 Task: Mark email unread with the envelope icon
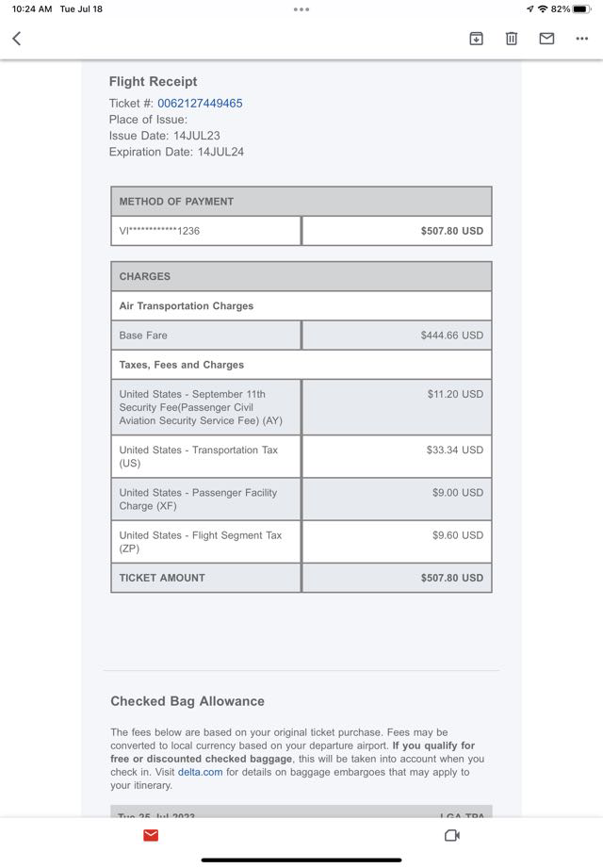(x=546, y=39)
